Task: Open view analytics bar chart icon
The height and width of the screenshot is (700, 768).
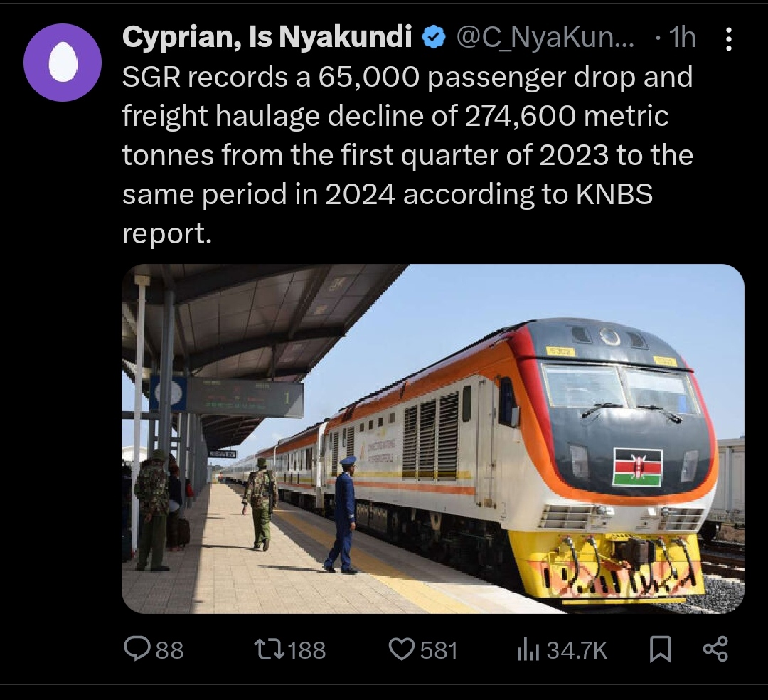Action: pos(528,649)
